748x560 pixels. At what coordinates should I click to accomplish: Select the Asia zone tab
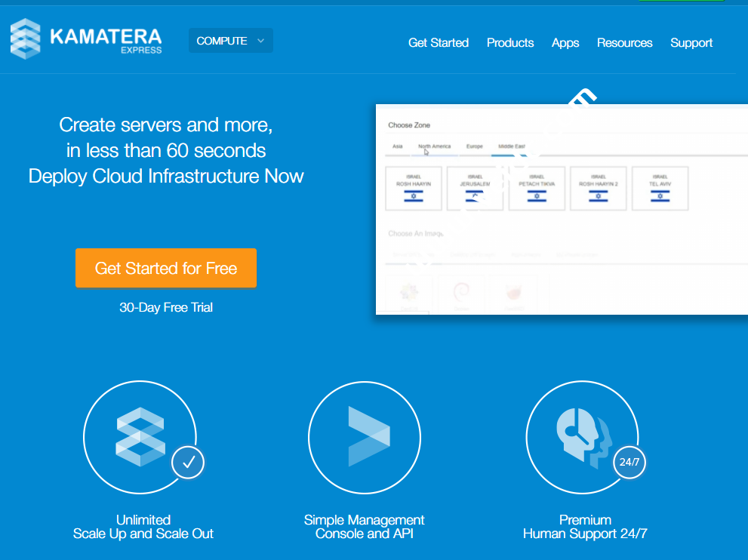pyautogui.click(x=397, y=146)
